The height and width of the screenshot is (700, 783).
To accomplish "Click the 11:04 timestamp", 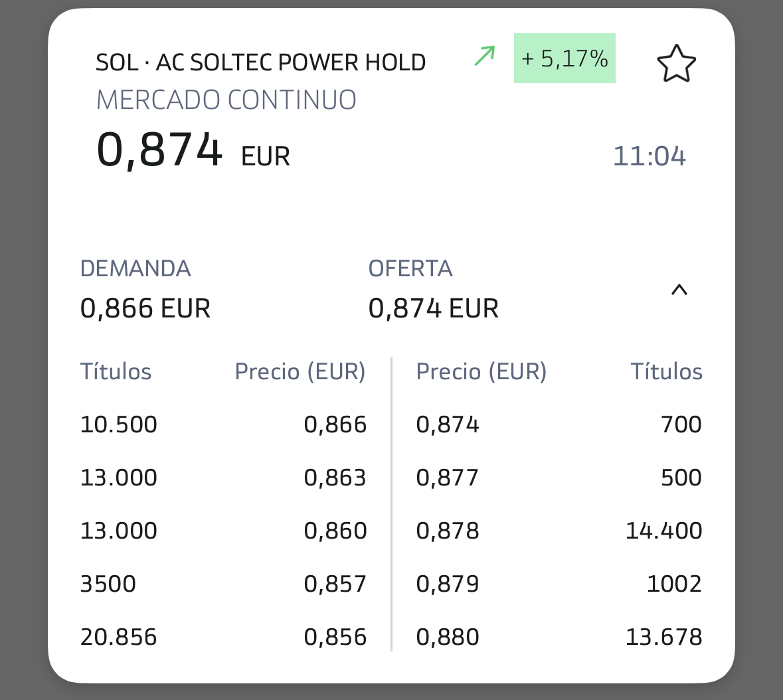I will 649,157.
